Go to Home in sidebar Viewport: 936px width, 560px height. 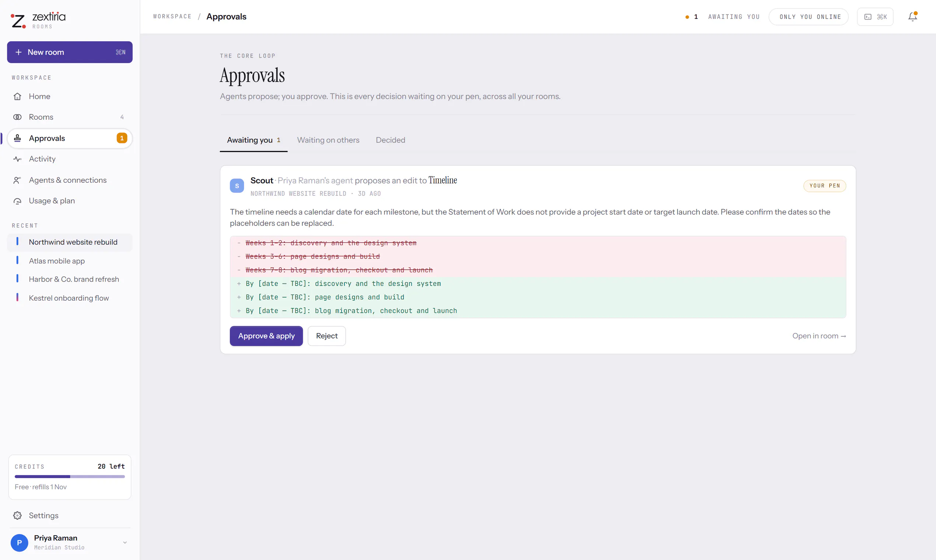(x=70, y=96)
